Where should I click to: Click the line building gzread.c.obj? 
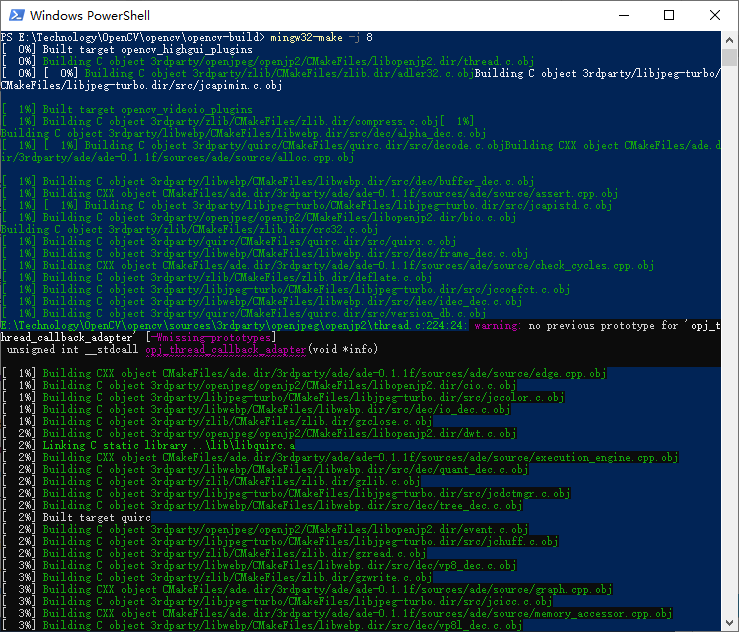pos(213,553)
